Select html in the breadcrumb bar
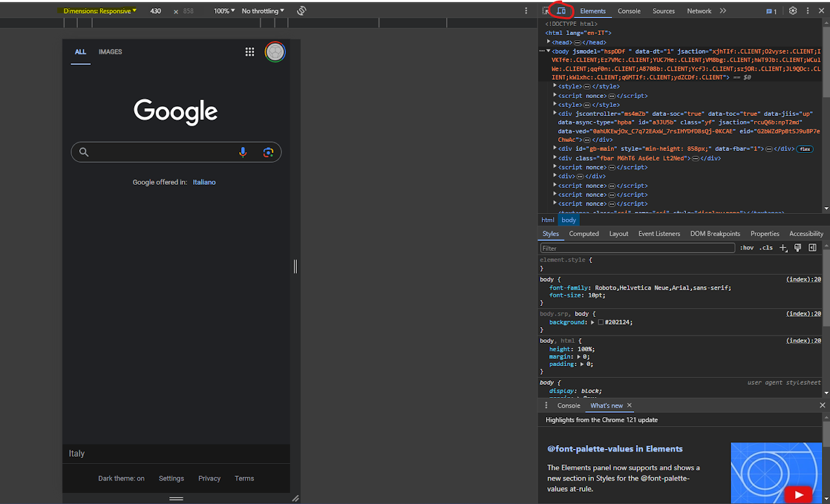The width and height of the screenshot is (830, 504). [x=548, y=220]
